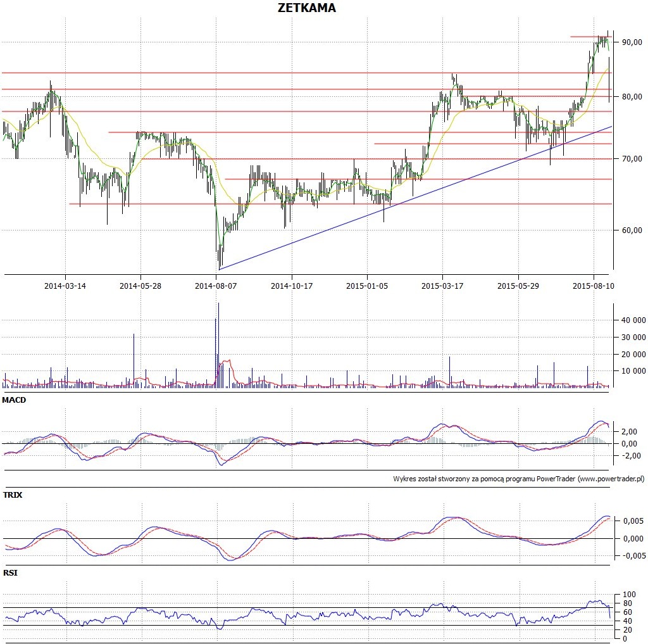Click the 90,00 price axis label
Viewport: 648px width, 644px height.
pyautogui.click(x=632, y=42)
